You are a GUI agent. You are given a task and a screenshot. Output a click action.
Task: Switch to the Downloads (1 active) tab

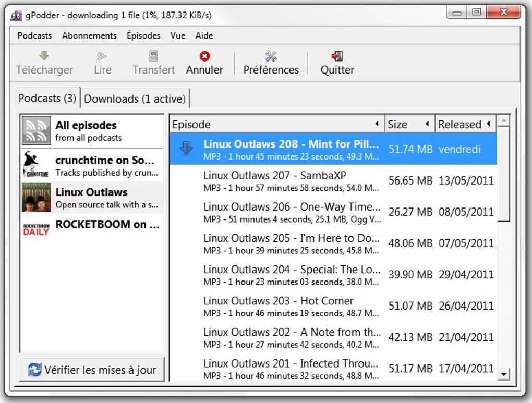[x=135, y=99]
